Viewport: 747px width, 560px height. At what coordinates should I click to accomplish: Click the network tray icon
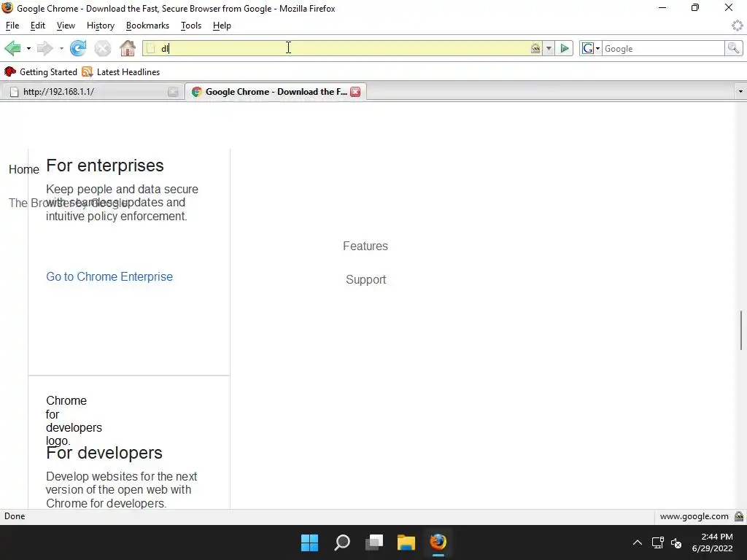[x=658, y=542]
